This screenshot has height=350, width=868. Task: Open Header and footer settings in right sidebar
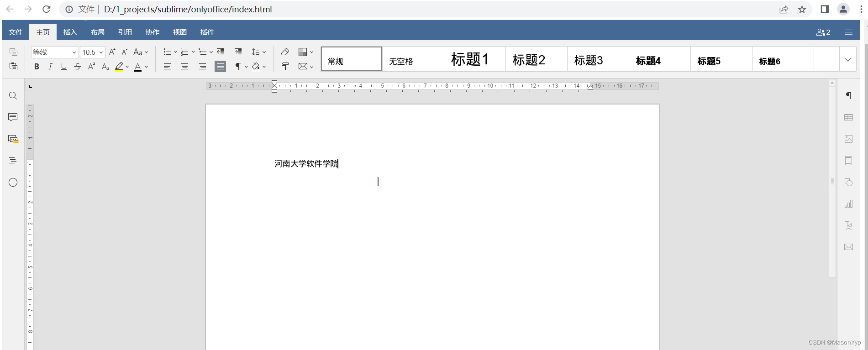tap(848, 161)
